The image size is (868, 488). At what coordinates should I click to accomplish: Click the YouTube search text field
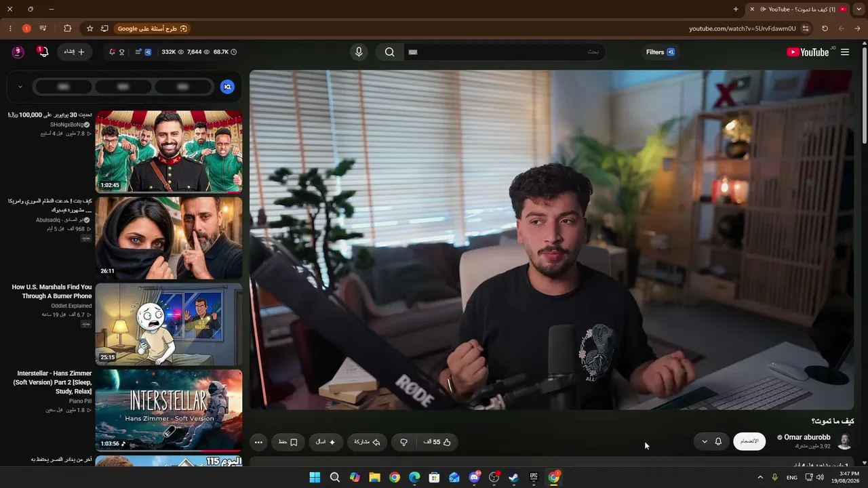(505, 52)
